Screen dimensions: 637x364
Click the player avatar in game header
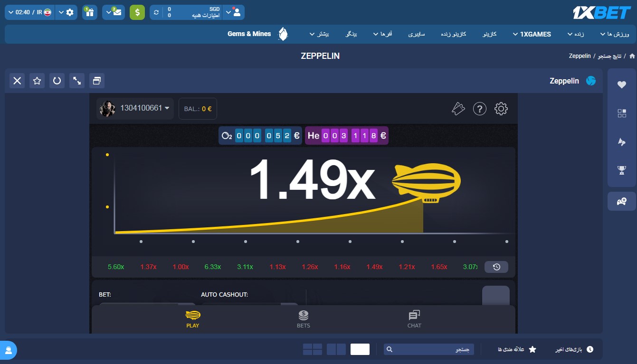107,109
